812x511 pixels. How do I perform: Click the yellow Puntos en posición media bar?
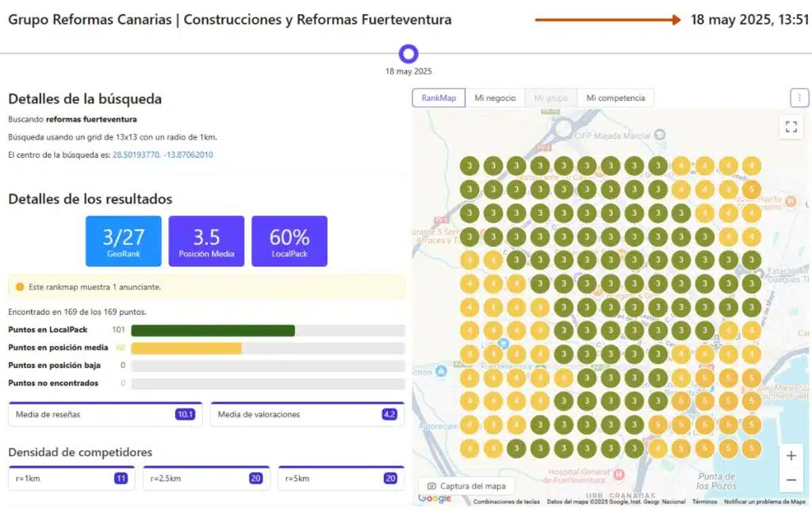pos(186,348)
